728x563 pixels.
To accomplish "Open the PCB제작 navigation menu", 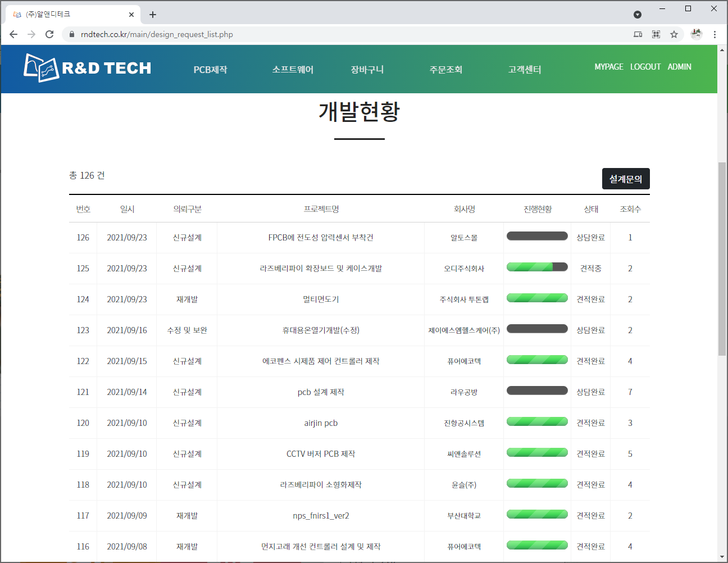I will pos(210,70).
